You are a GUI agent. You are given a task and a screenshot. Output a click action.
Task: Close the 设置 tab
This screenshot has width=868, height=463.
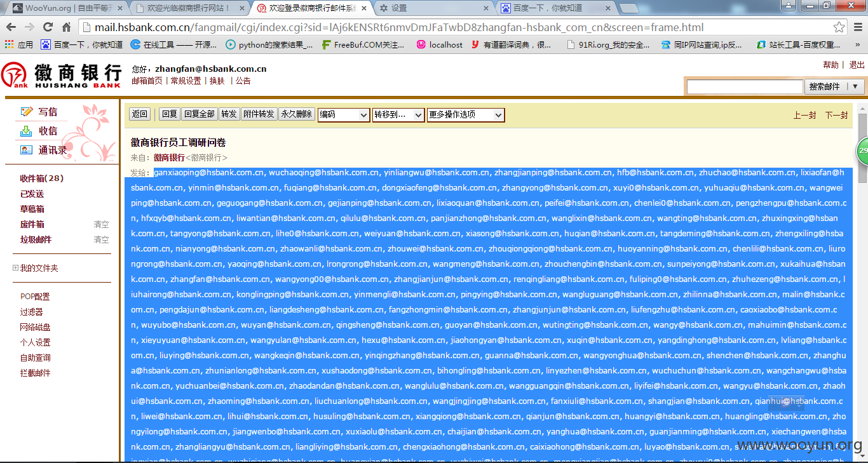(486, 8)
